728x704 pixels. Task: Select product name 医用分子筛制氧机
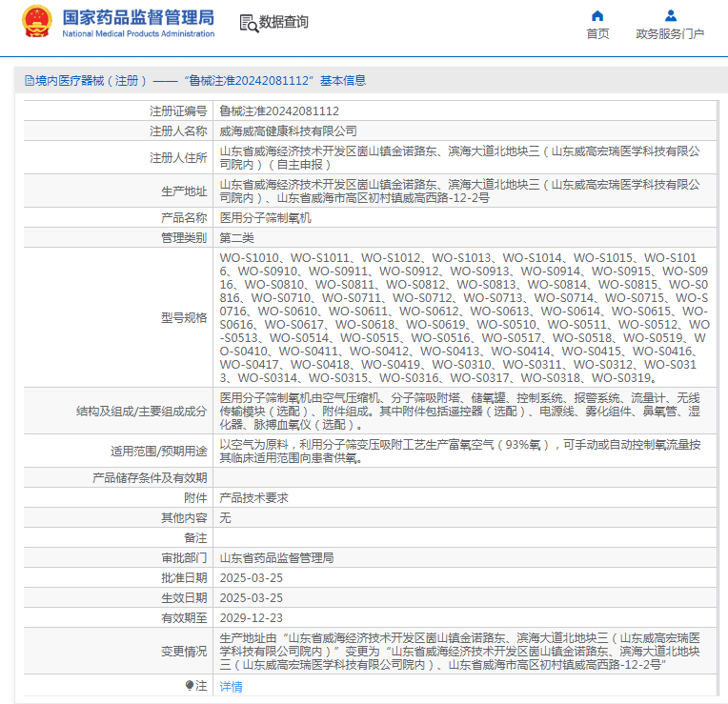(265, 217)
